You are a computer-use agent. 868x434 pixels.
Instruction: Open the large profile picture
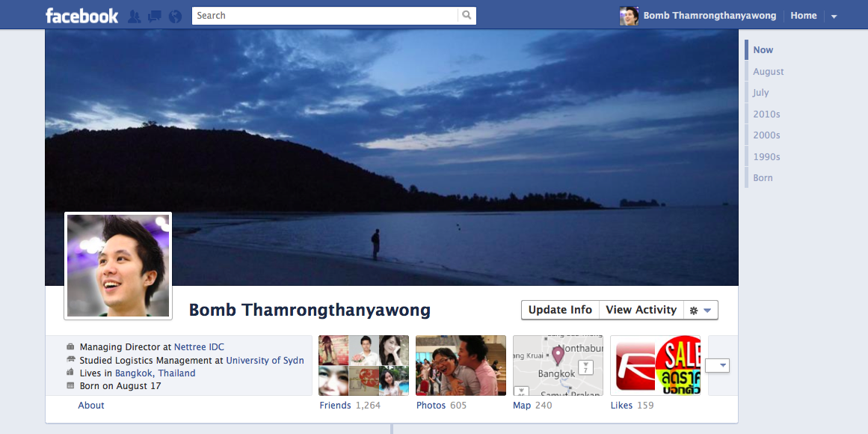(x=118, y=266)
